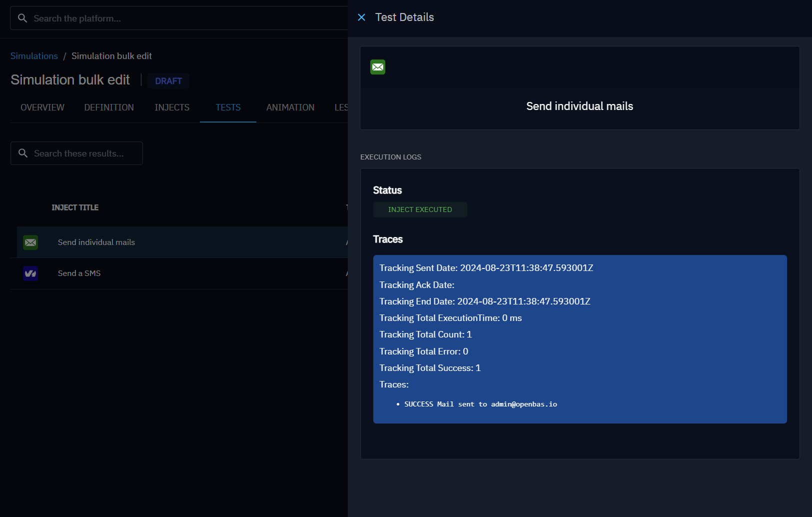The image size is (812, 517).
Task: Switch to the Definition tab
Action: click(109, 107)
